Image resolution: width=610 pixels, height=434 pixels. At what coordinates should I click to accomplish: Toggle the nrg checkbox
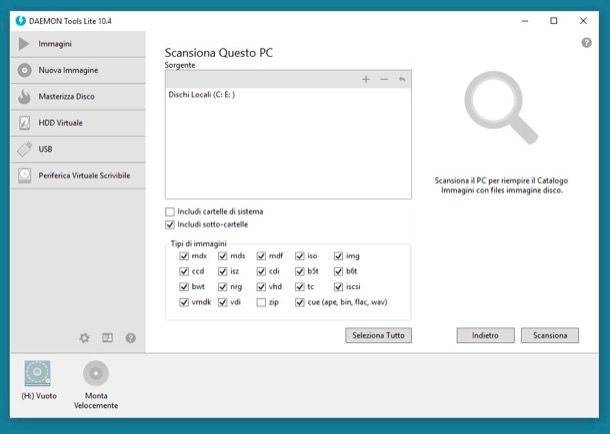click(x=222, y=287)
